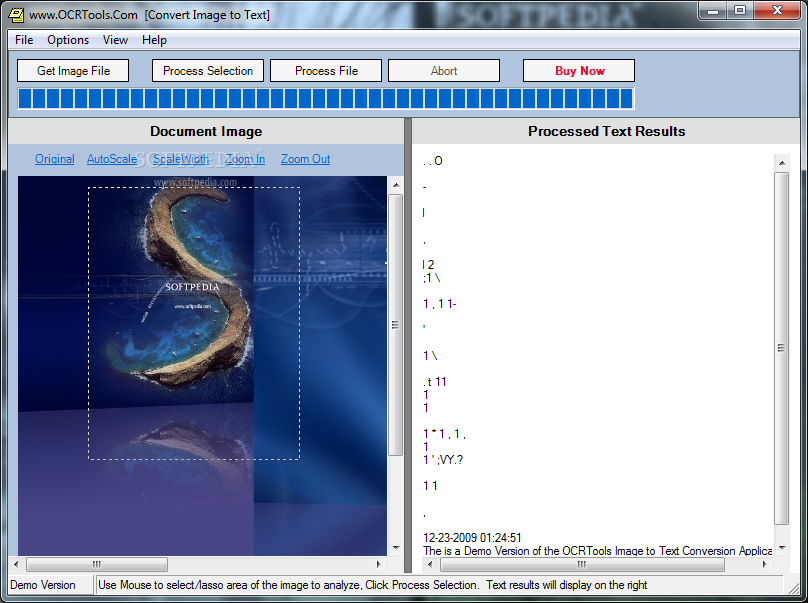Click the Abort button
Image resolution: width=808 pixels, height=603 pixels.
444,71
